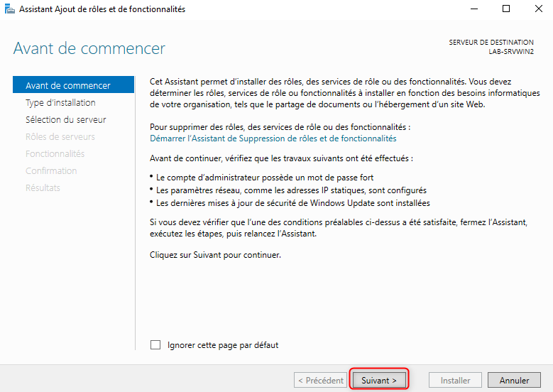Cancel the wizard with Annuler
553x392 pixels.
tap(514, 380)
